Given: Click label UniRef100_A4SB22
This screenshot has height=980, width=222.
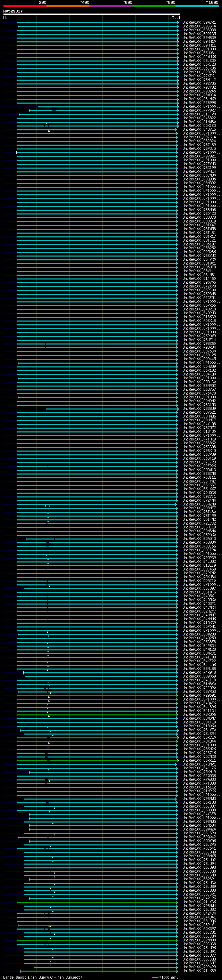Looking at the screenshot, I should [x=199, y=118].
